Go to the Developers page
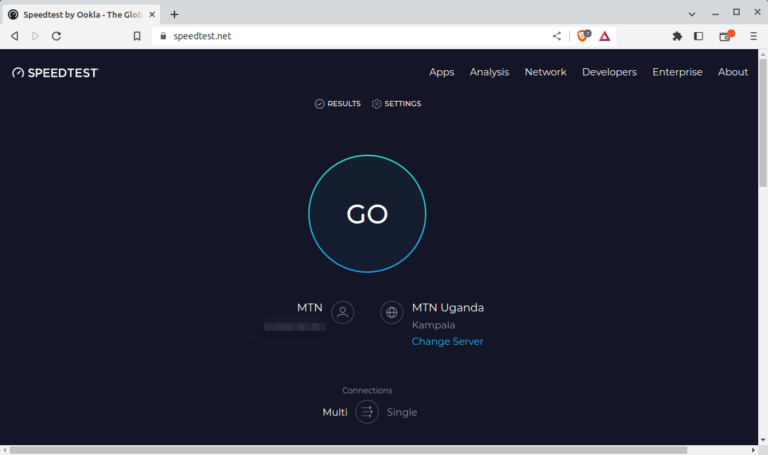This screenshot has height=455, width=768. click(609, 72)
